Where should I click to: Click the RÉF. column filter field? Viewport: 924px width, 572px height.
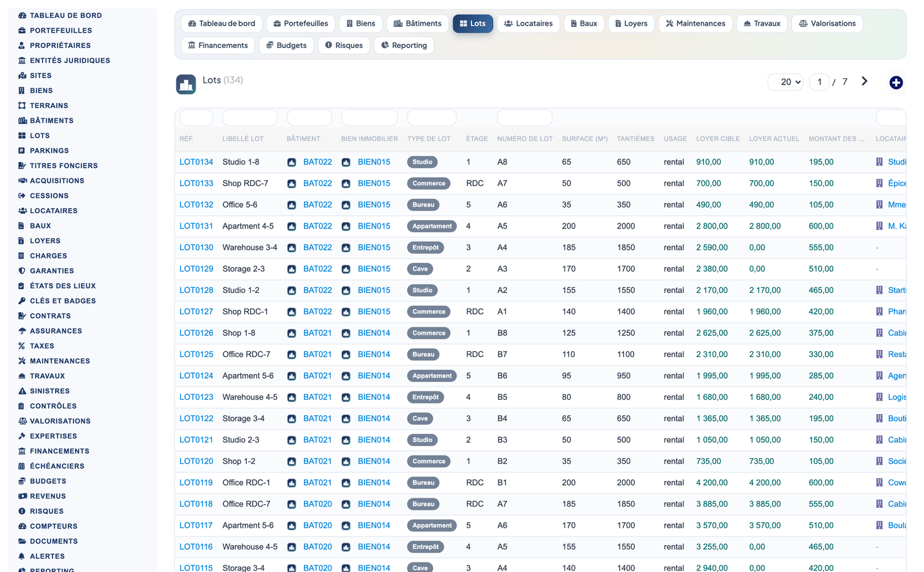click(x=196, y=118)
